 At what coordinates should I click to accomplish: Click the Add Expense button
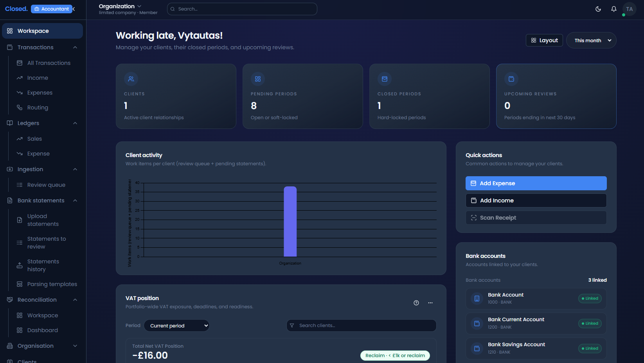click(x=536, y=183)
